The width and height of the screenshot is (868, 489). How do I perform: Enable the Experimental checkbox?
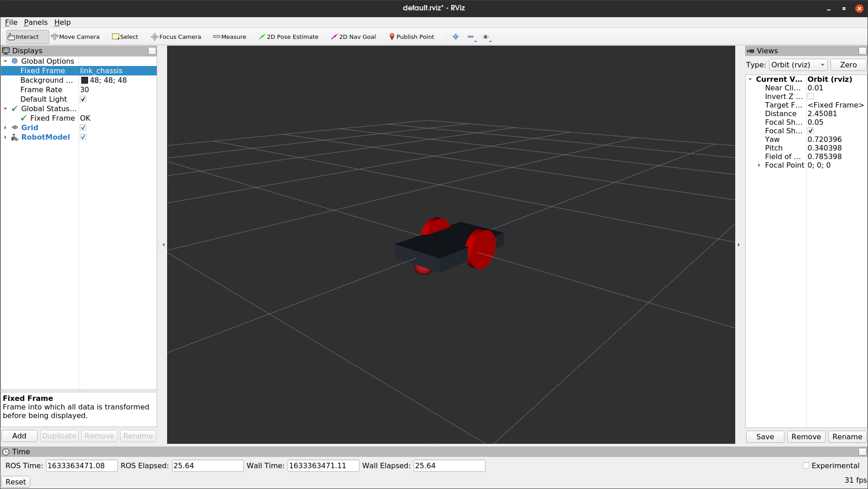point(806,465)
